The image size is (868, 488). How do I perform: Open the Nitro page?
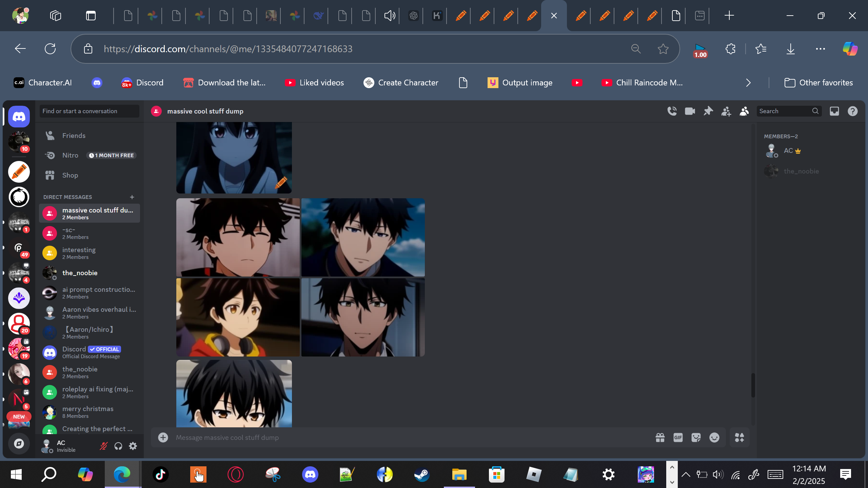(70, 155)
